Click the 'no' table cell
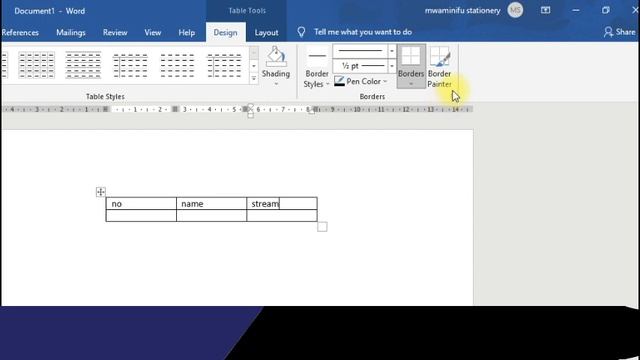This screenshot has width=640, height=360. 141,204
